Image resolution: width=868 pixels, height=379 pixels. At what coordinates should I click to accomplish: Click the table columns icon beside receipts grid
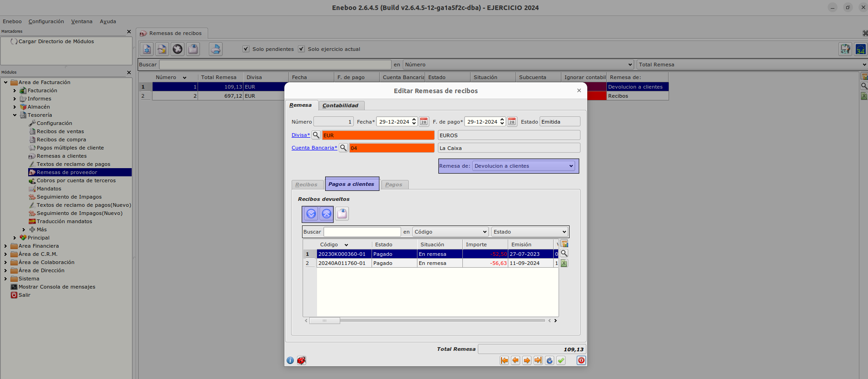(564, 244)
